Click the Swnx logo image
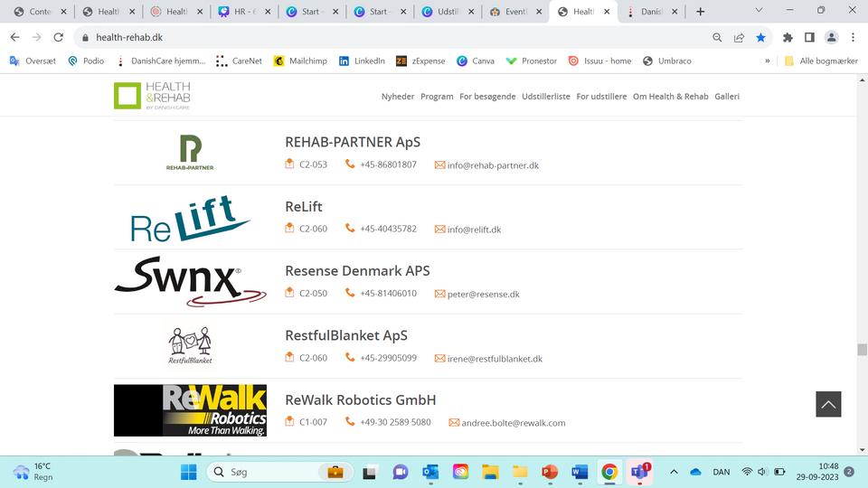 click(x=190, y=281)
